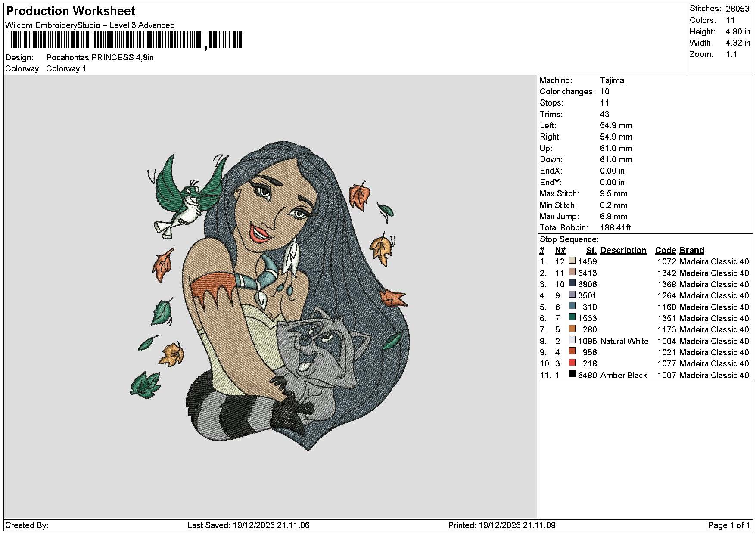Select the "Brand" column header

(692, 251)
